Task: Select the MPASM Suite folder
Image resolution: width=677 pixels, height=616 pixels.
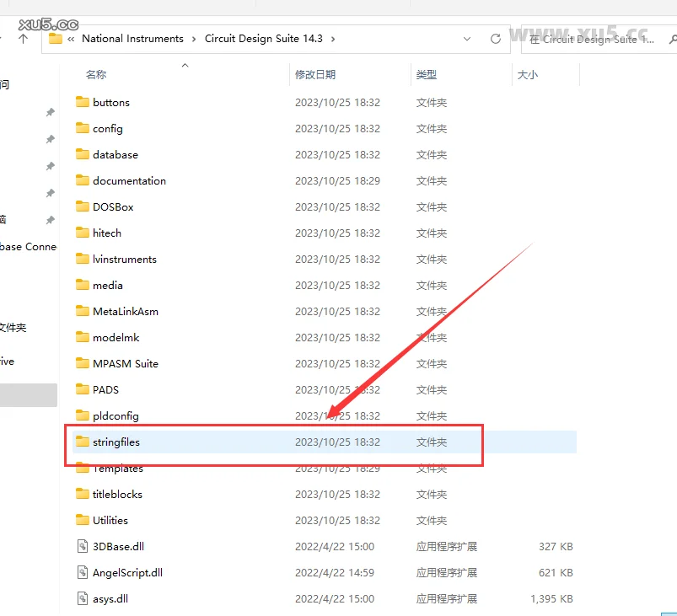Action: [x=126, y=363]
